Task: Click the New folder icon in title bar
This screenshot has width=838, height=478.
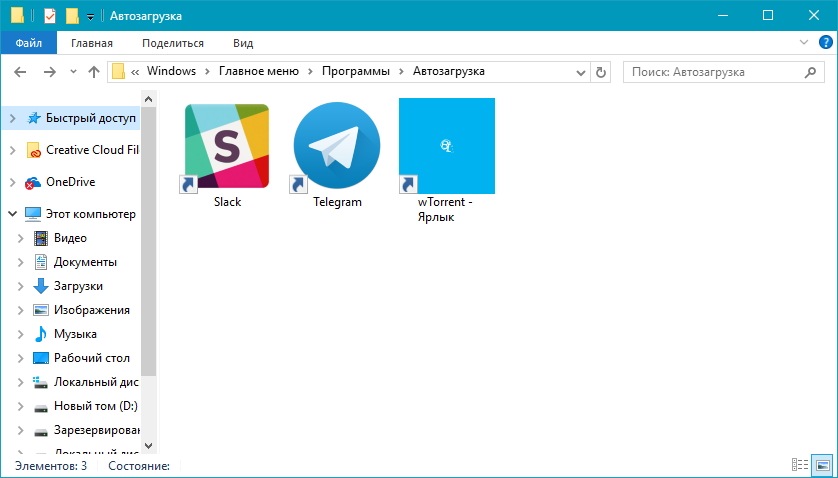Action: point(72,16)
